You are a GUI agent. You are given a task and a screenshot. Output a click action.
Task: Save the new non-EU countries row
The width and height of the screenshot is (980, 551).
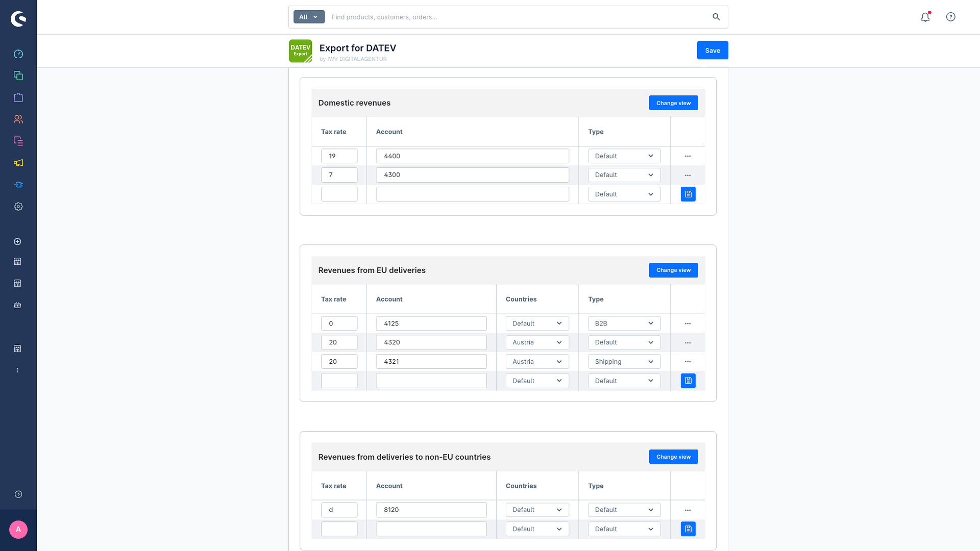(x=688, y=529)
